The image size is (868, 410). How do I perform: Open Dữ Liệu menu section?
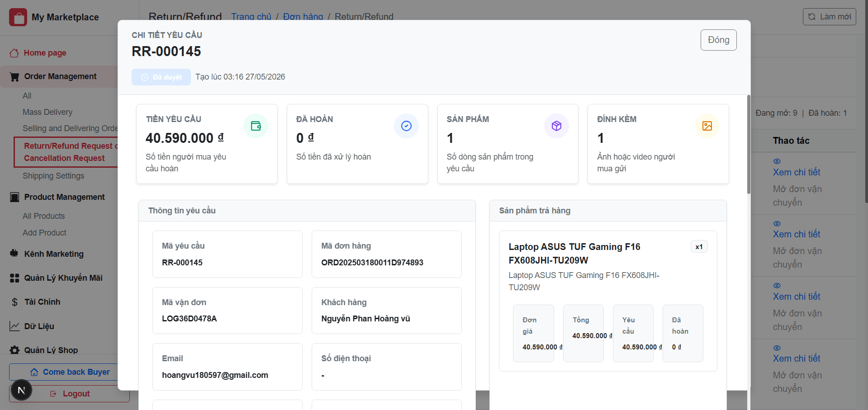coord(39,326)
